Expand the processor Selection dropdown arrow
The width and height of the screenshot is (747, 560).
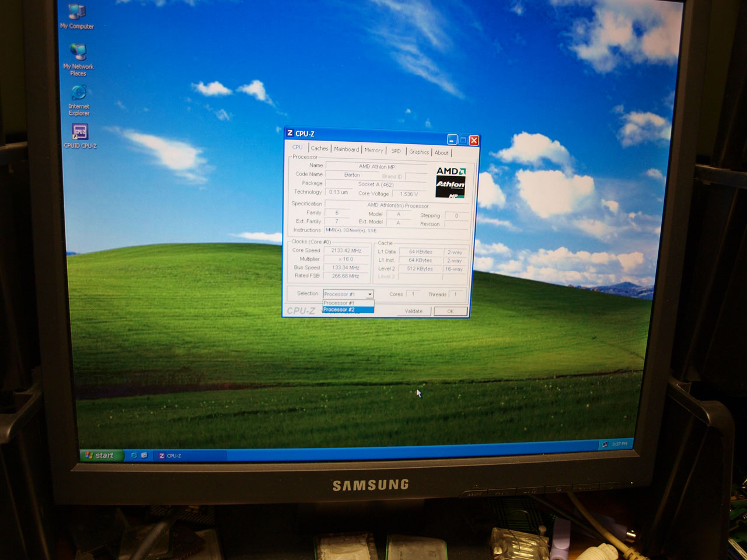tap(369, 294)
